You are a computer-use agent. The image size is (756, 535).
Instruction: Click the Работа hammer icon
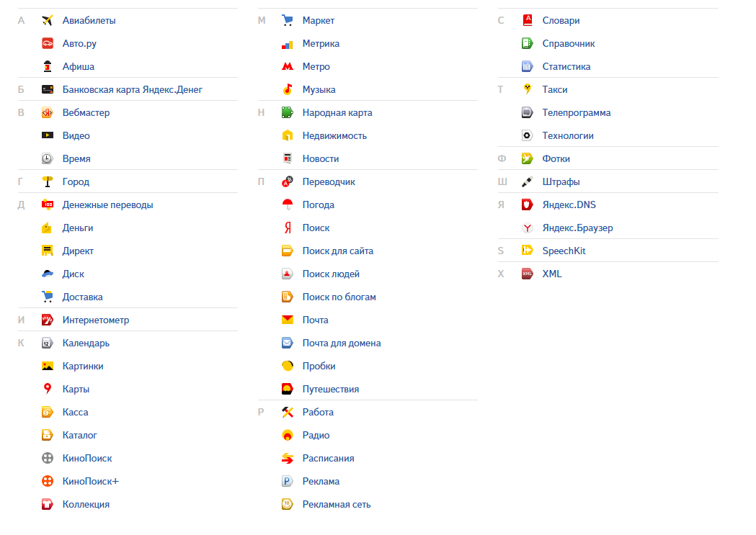coord(288,412)
